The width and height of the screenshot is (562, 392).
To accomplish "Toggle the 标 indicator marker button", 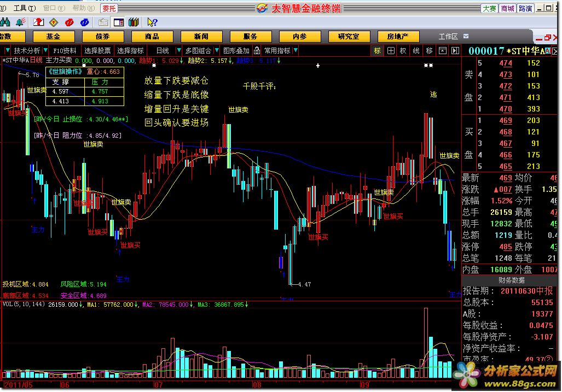I will click(377, 50).
